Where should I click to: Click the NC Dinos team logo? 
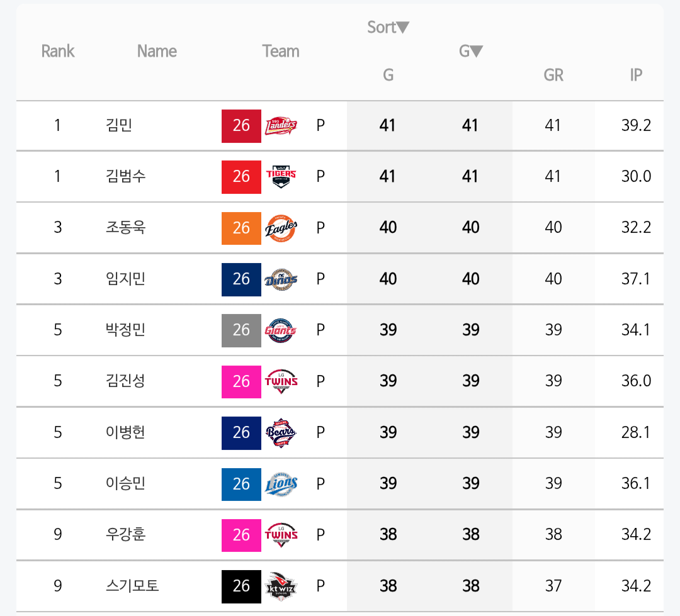point(281,279)
